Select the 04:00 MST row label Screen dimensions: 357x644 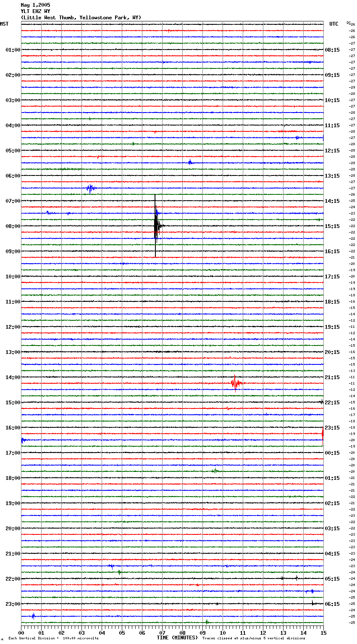point(13,126)
